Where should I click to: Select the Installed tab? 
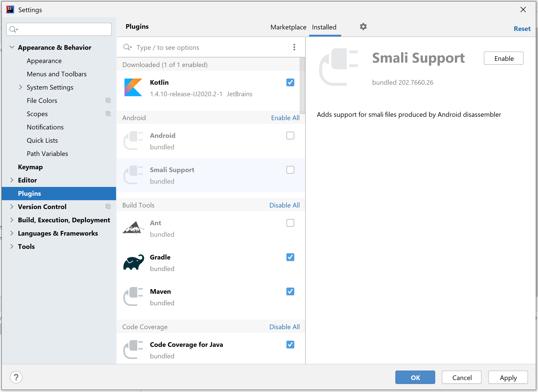tap(324, 27)
